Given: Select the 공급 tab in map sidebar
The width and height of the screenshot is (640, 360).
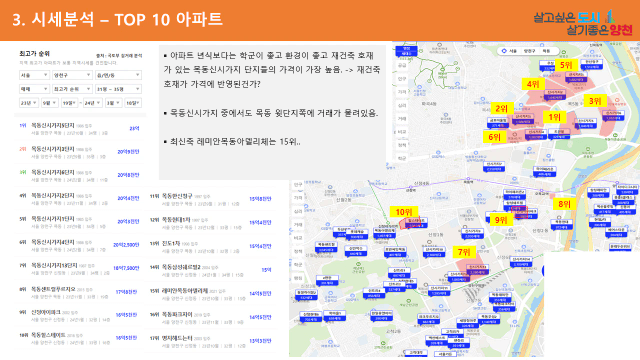Looking at the screenshot, I should click(x=402, y=65).
